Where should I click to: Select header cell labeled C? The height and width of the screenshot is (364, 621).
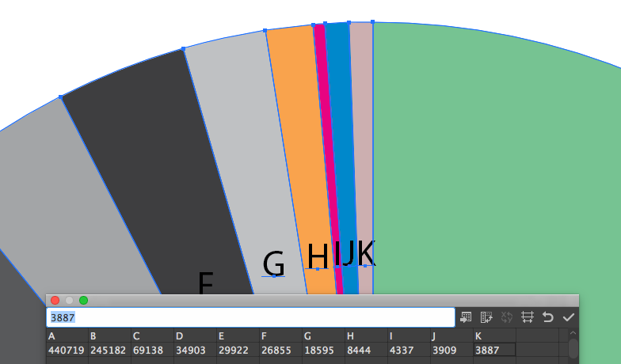pyautogui.click(x=152, y=336)
